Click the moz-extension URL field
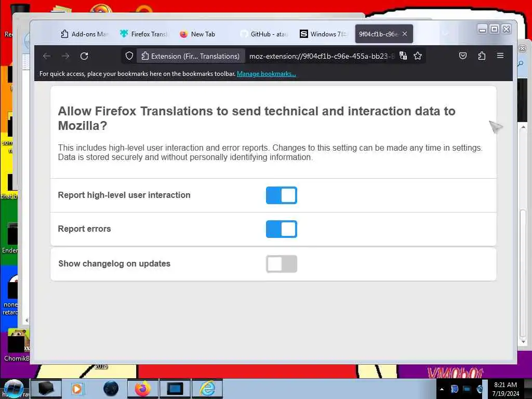Image resolution: width=532 pixels, height=399 pixels. point(322,56)
